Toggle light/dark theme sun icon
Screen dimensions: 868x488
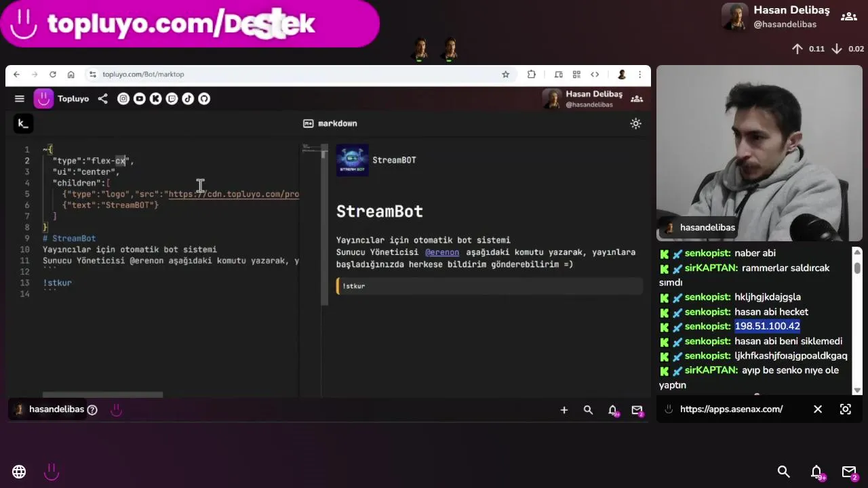[635, 123]
